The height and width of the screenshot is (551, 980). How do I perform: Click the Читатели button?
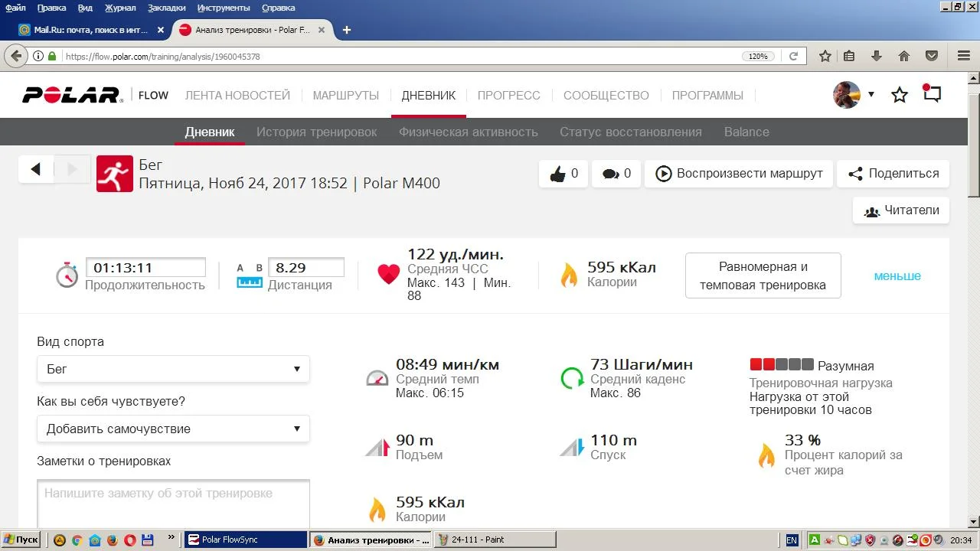pos(901,210)
